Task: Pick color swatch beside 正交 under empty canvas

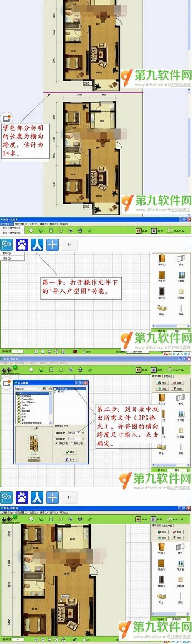Action: pos(75,351)
